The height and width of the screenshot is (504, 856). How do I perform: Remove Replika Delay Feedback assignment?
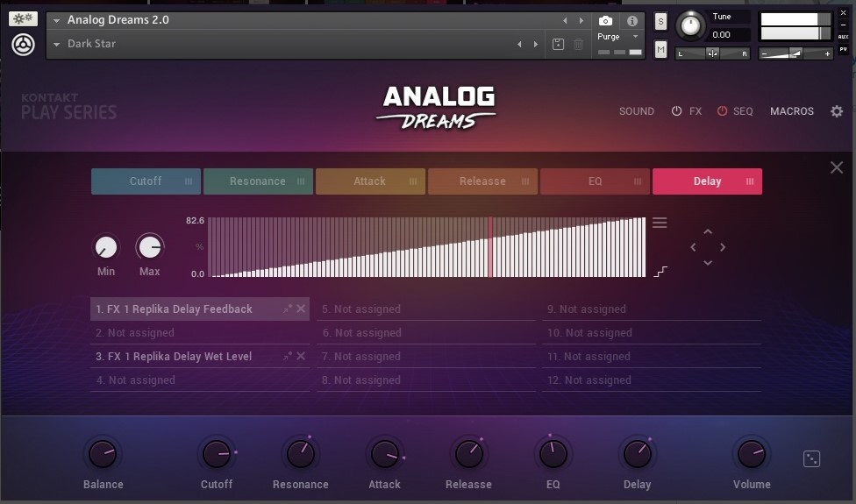pyautogui.click(x=301, y=309)
